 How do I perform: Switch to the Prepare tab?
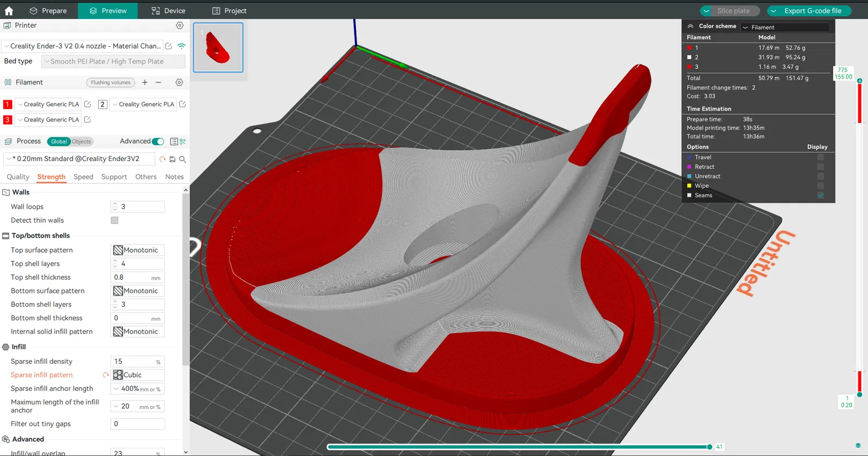point(48,11)
